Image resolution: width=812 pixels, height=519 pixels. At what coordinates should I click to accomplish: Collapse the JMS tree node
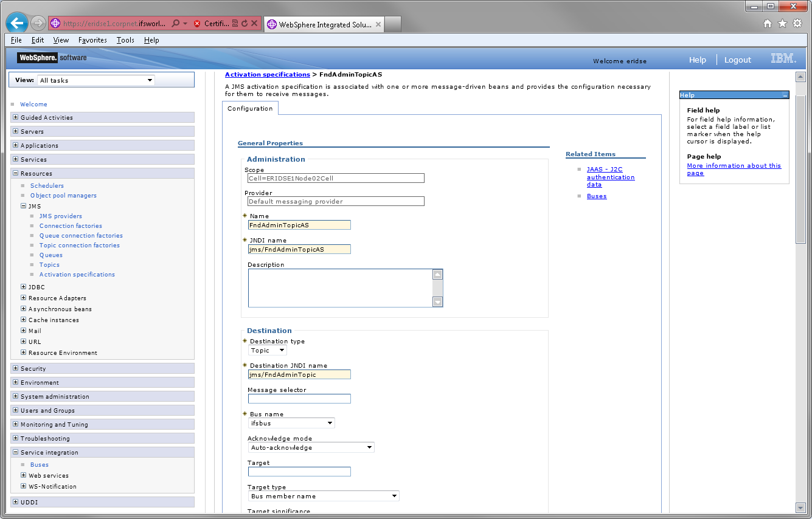pyautogui.click(x=24, y=206)
